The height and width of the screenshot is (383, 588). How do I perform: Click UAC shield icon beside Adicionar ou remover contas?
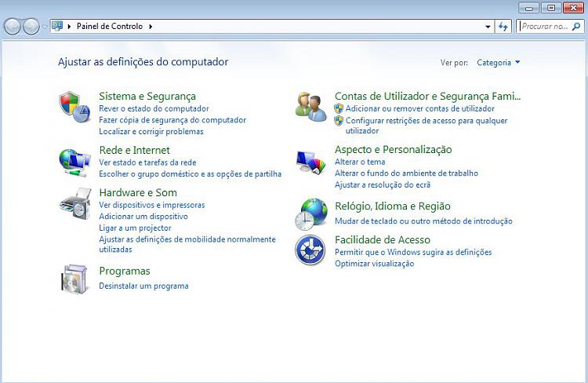click(339, 108)
